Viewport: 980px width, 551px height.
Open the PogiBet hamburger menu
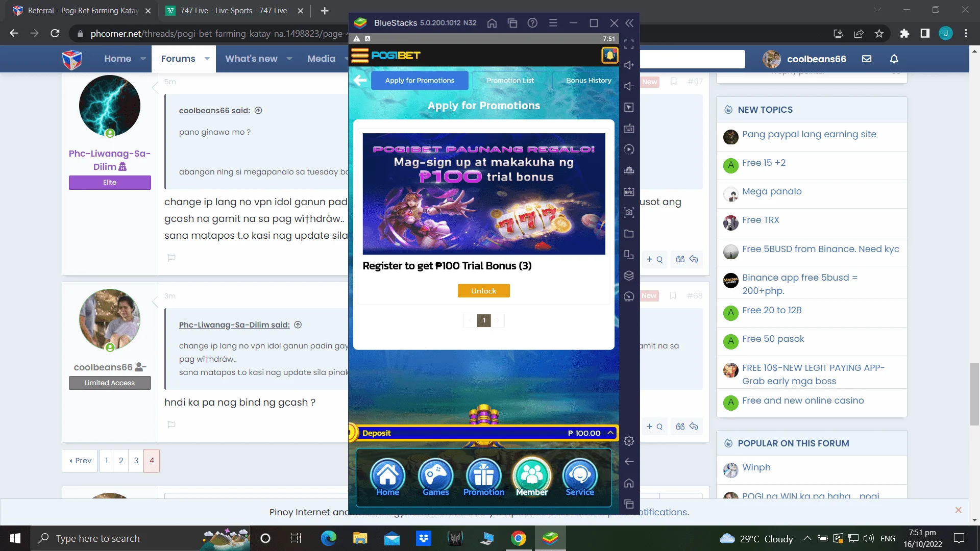coord(360,55)
